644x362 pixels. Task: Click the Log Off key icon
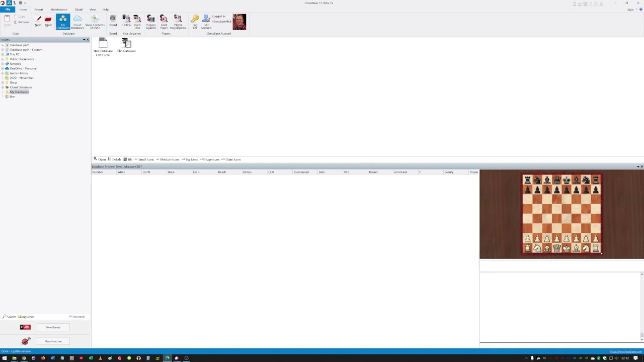click(x=195, y=22)
